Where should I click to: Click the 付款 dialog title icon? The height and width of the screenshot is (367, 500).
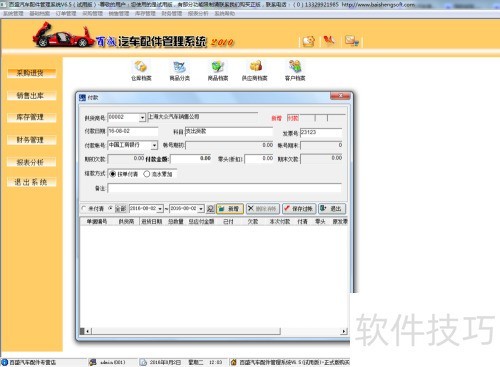pyautogui.click(x=82, y=98)
